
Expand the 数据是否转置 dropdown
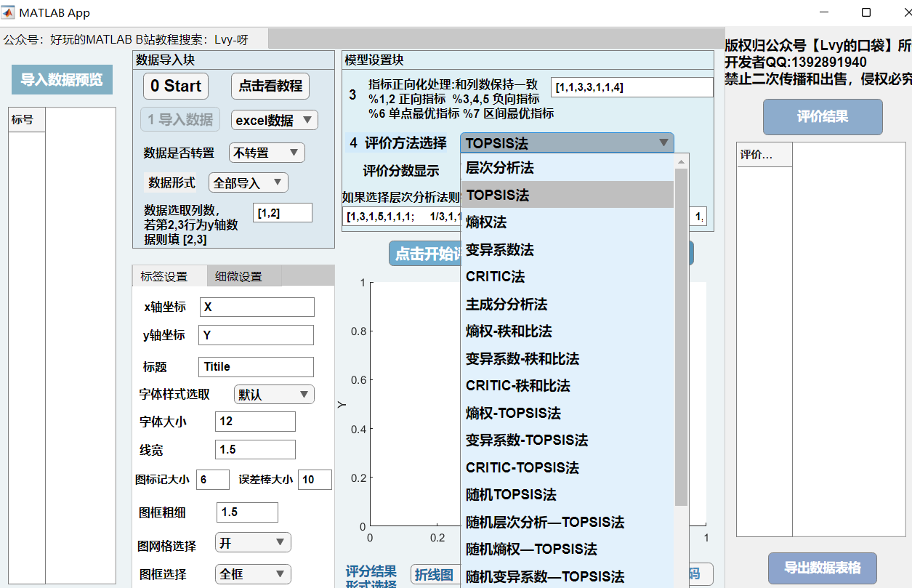point(267,153)
